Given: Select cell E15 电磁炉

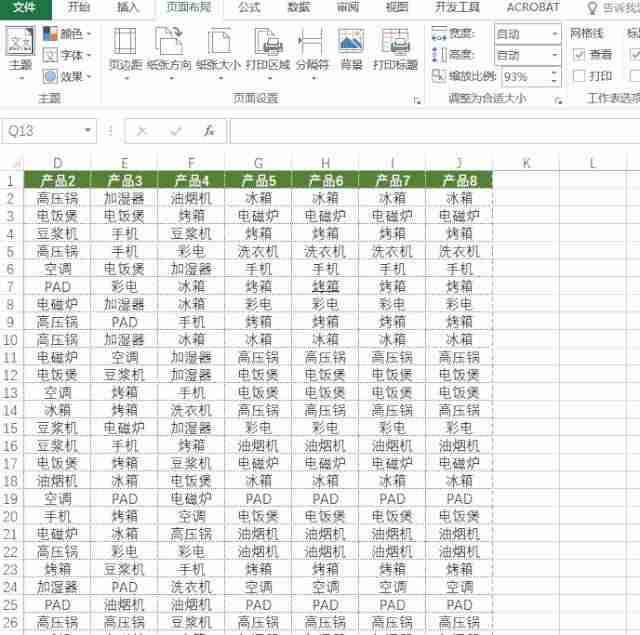Looking at the screenshot, I should tap(124, 428).
